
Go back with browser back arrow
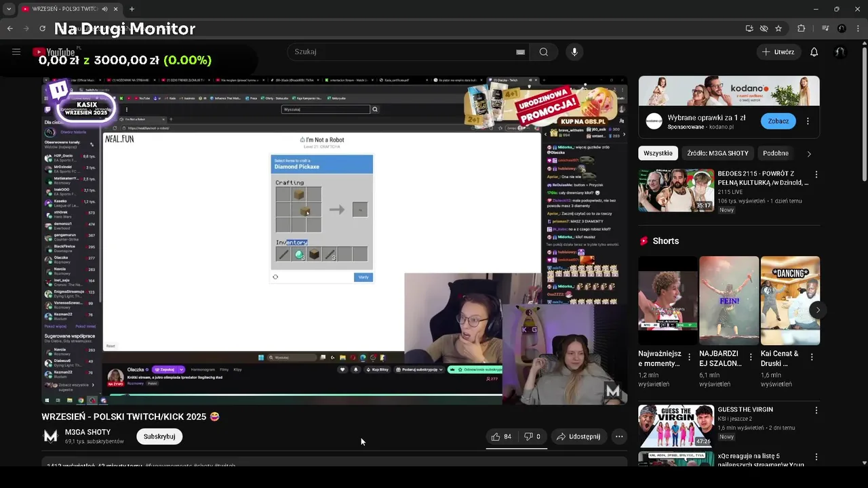point(9,28)
